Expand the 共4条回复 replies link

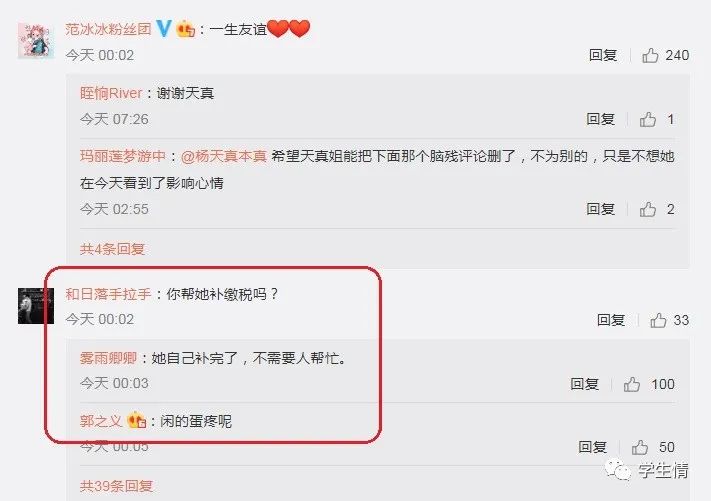coord(112,249)
